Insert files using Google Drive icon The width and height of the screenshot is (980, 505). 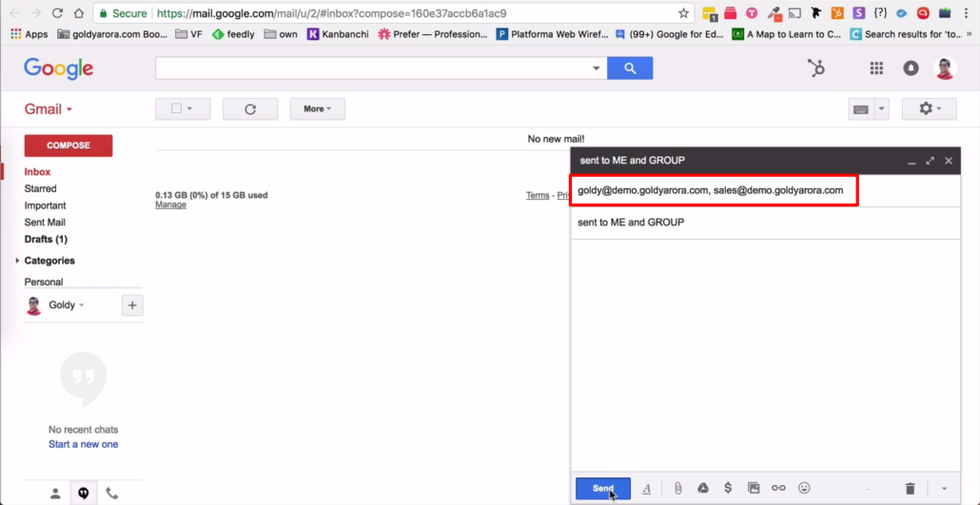pos(702,488)
